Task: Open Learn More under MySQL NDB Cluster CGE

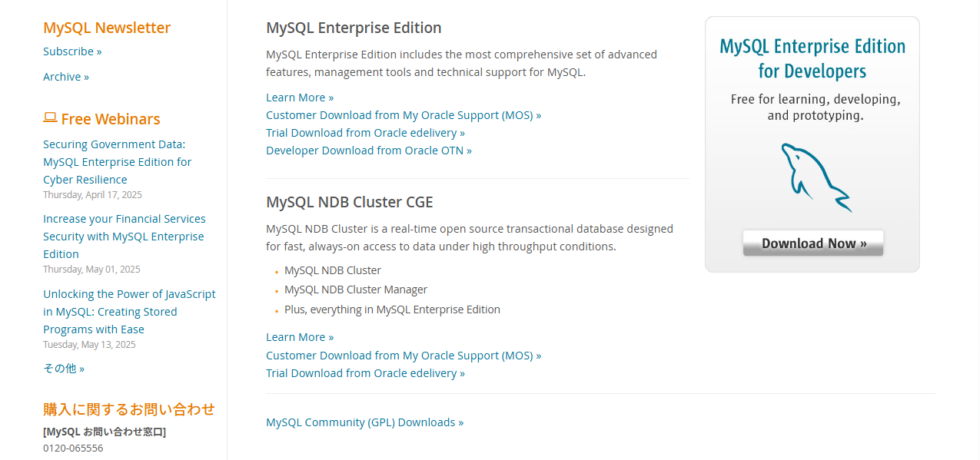Action: point(299,336)
